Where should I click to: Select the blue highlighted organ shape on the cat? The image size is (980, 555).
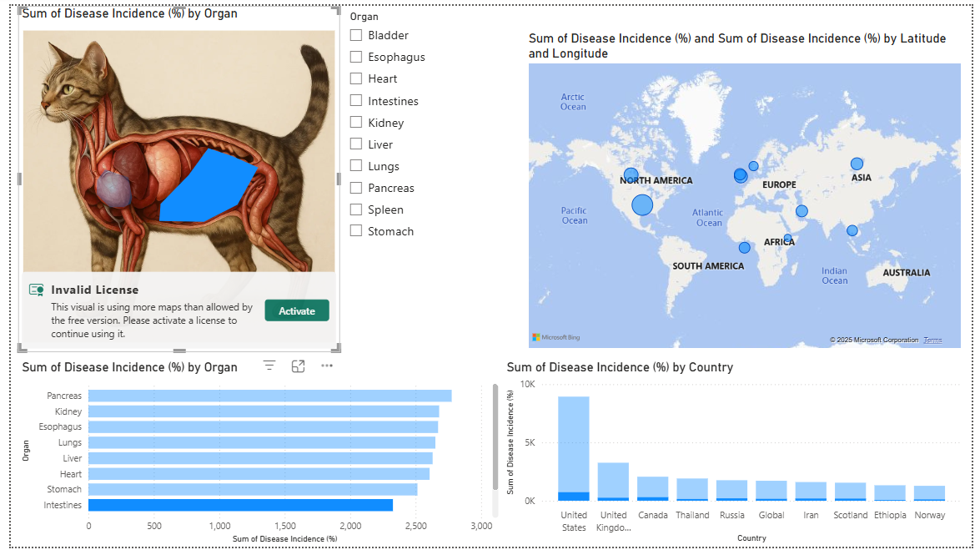205,188
